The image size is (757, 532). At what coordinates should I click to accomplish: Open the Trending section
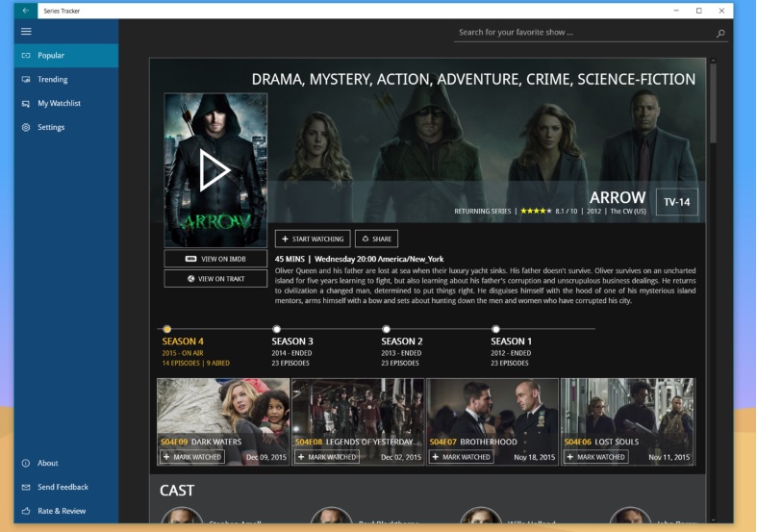coord(52,79)
